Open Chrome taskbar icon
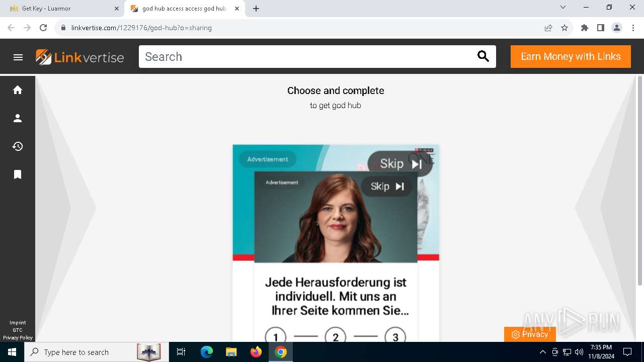This screenshot has height=362, width=644. pos(281,352)
